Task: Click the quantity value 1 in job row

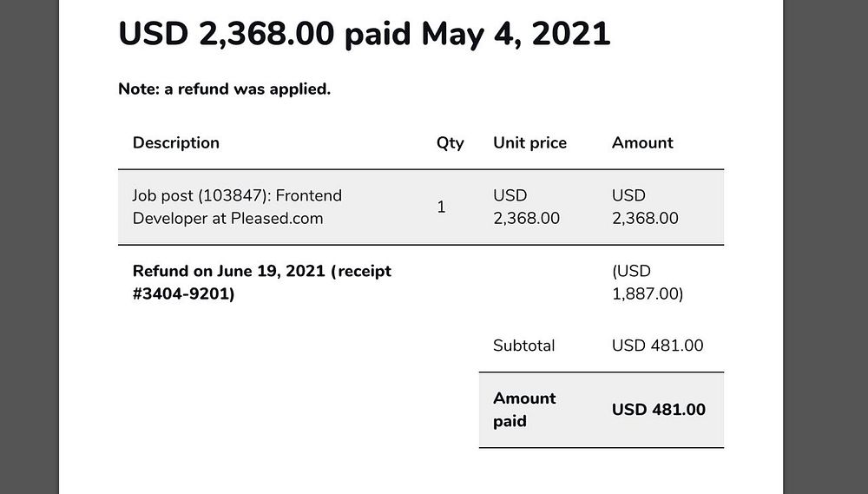Action: tap(441, 207)
